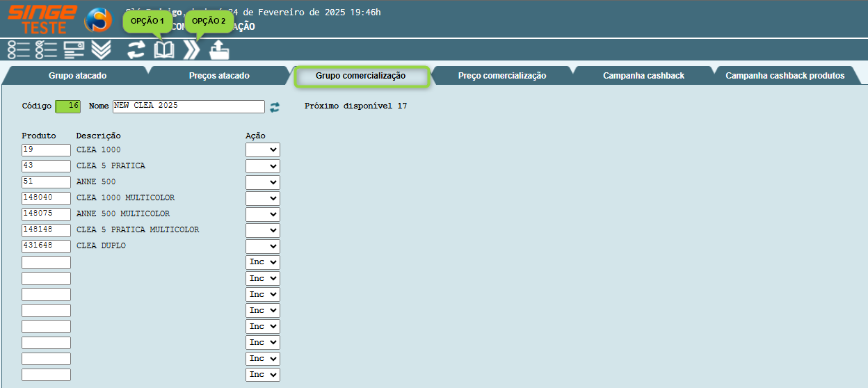Click the circular arrows refresh toolbar icon

point(136,50)
